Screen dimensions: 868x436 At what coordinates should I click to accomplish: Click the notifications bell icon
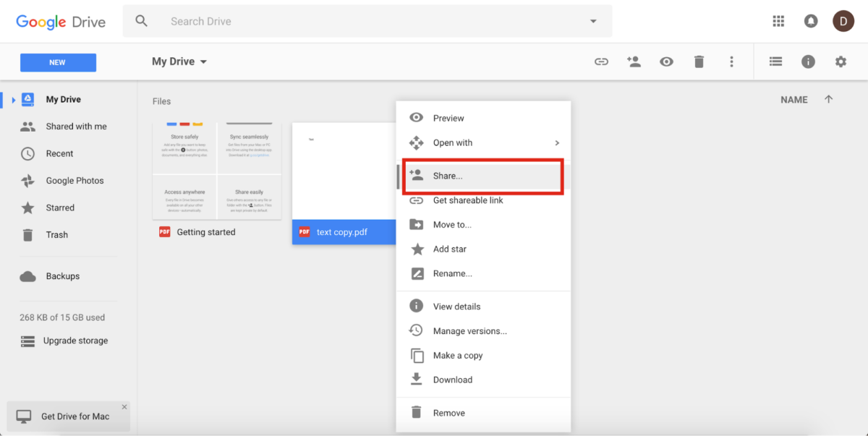tap(811, 21)
